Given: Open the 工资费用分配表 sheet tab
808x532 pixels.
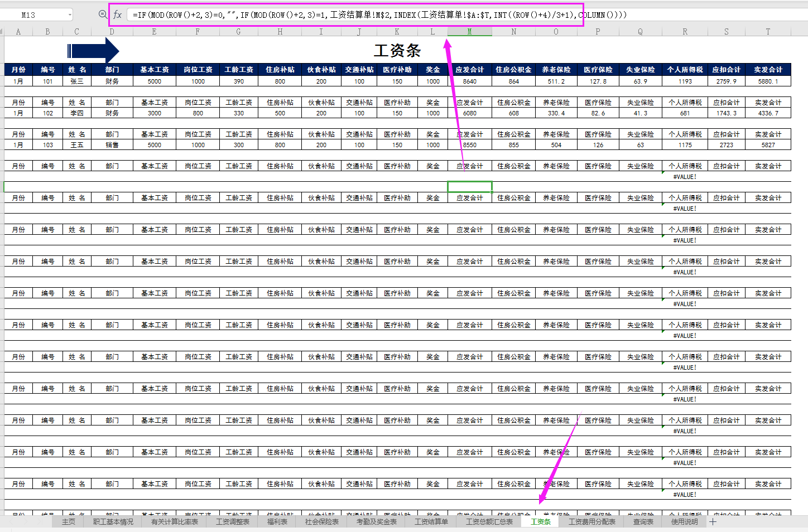Looking at the screenshot, I should 592,522.
